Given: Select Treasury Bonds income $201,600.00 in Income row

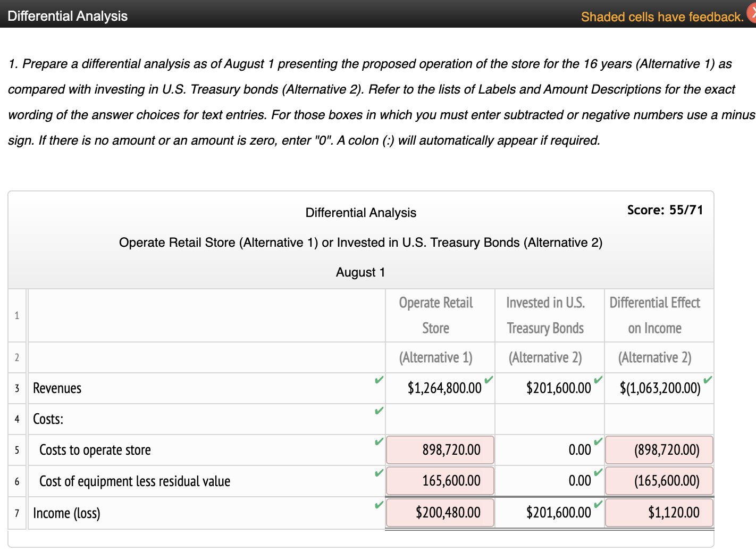Looking at the screenshot, I should coord(559,513).
